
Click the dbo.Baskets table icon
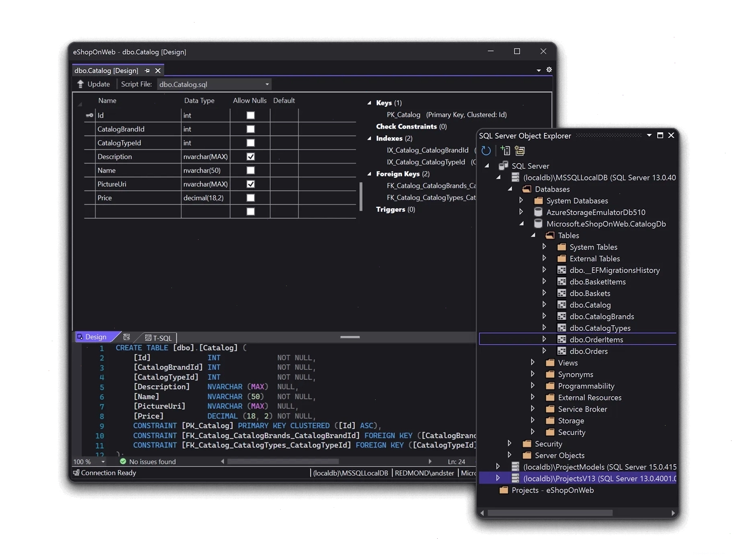(x=561, y=293)
